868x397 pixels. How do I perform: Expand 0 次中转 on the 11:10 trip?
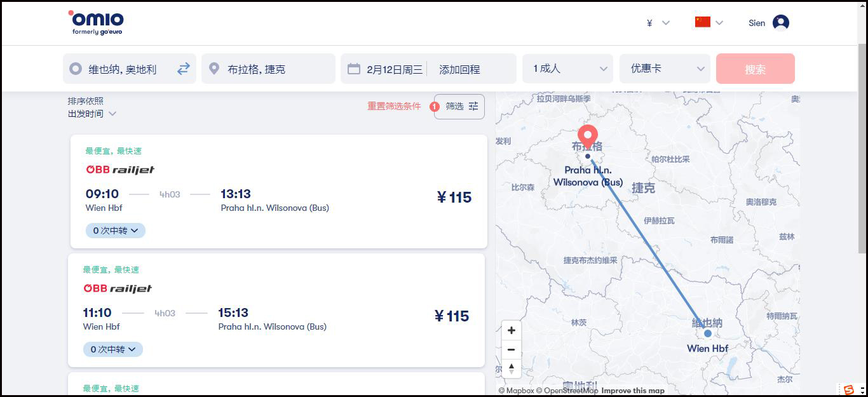tap(112, 349)
